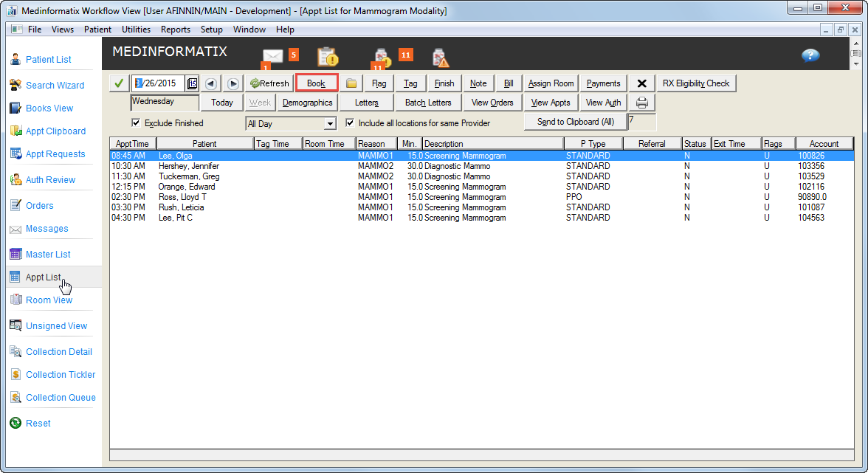This screenshot has width=868, height=473.
Task: Open Appt Requests in sidebar
Action: coord(55,153)
